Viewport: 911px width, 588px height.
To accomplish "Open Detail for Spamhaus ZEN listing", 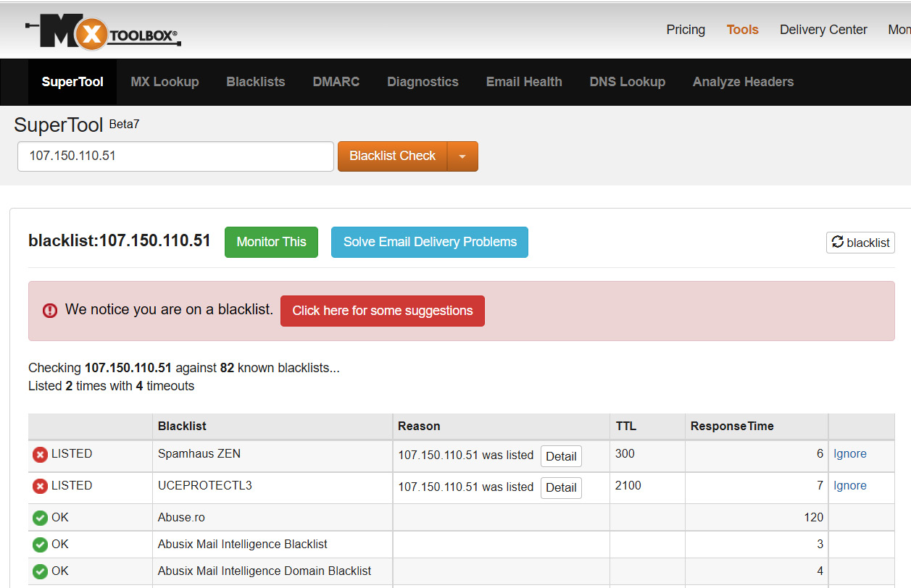I will 561,456.
